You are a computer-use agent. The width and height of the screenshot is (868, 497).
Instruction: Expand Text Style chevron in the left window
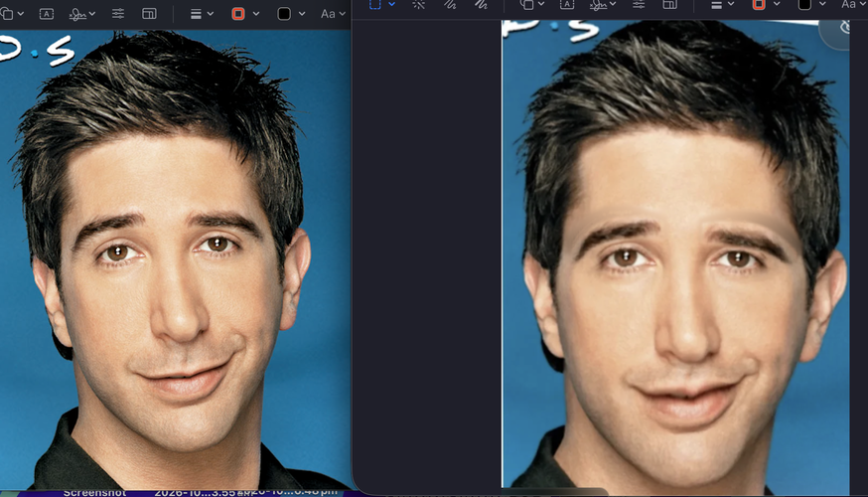click(342, 14)
